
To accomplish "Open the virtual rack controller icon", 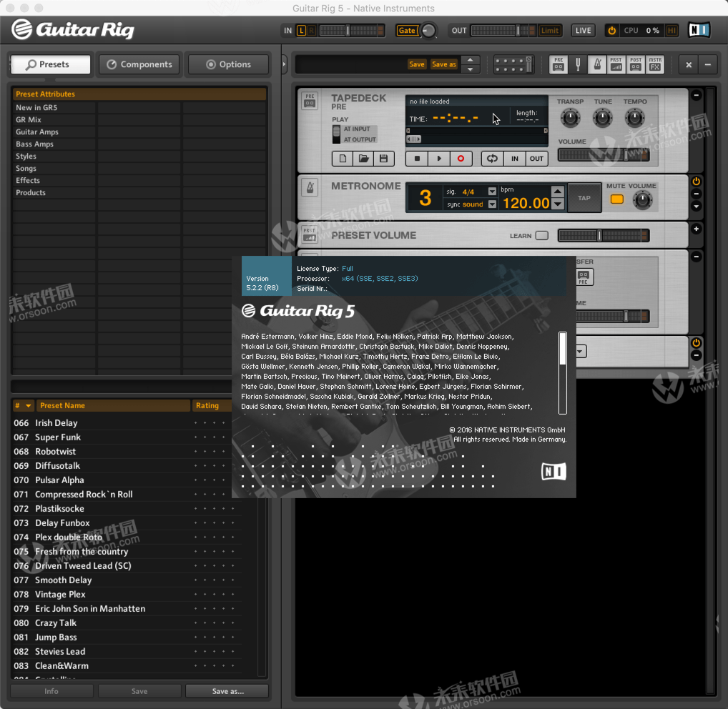I will (x=513, y=64).
